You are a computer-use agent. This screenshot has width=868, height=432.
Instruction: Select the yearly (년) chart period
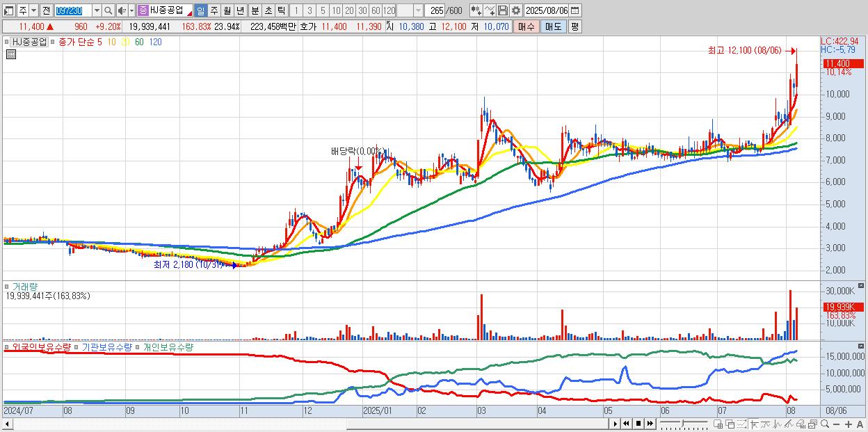tap(240, 10)
